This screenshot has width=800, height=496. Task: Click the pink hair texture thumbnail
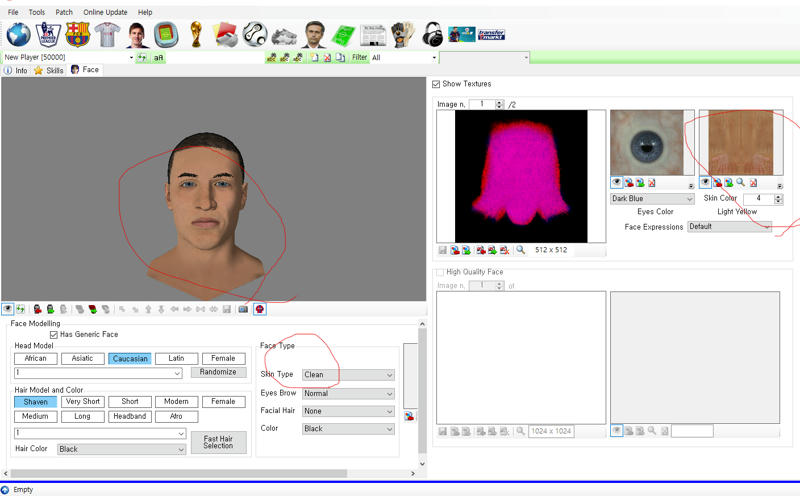tap(521, 176)
